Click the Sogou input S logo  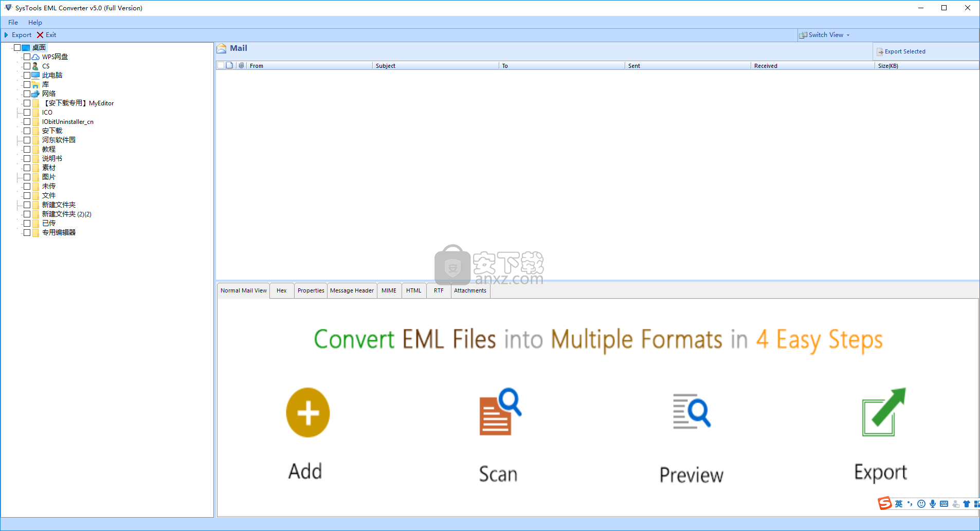click(x=885, y=503)
